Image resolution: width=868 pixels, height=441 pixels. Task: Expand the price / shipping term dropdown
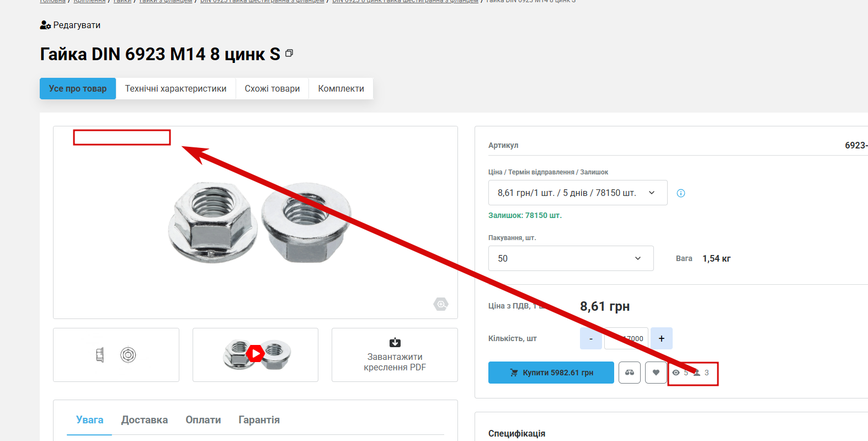[x=578, y=193]
